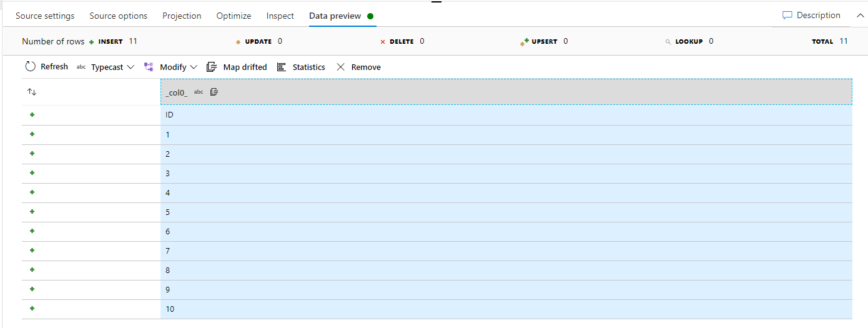Go to the Optimize tab
Screen dimensions: 868x328
234,16
